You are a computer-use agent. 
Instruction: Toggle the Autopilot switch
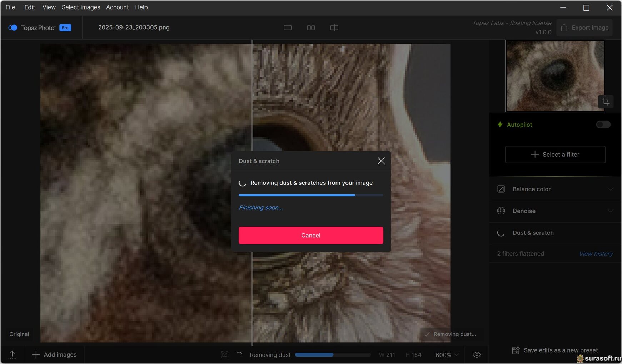coord(603,125)
